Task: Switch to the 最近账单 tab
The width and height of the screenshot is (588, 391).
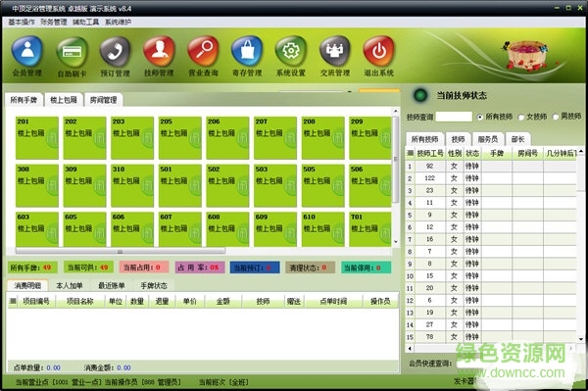Action: click(112, 286)
